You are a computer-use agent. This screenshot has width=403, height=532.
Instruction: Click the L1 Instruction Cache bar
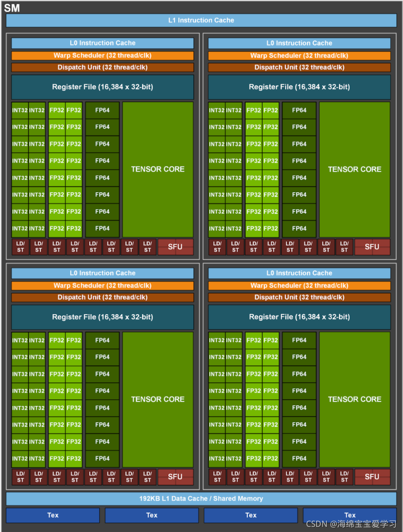point(201,20)
